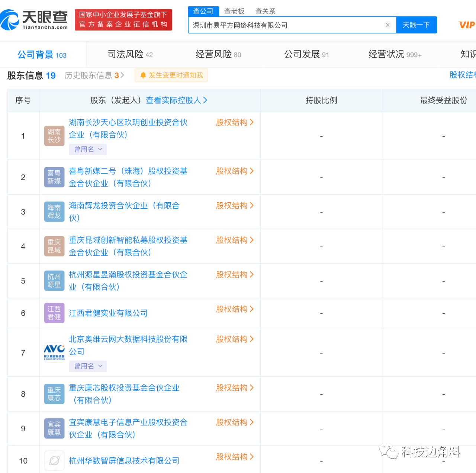
Task: Open 历史股东信息 3 link
Action: [x=94, y=75]
